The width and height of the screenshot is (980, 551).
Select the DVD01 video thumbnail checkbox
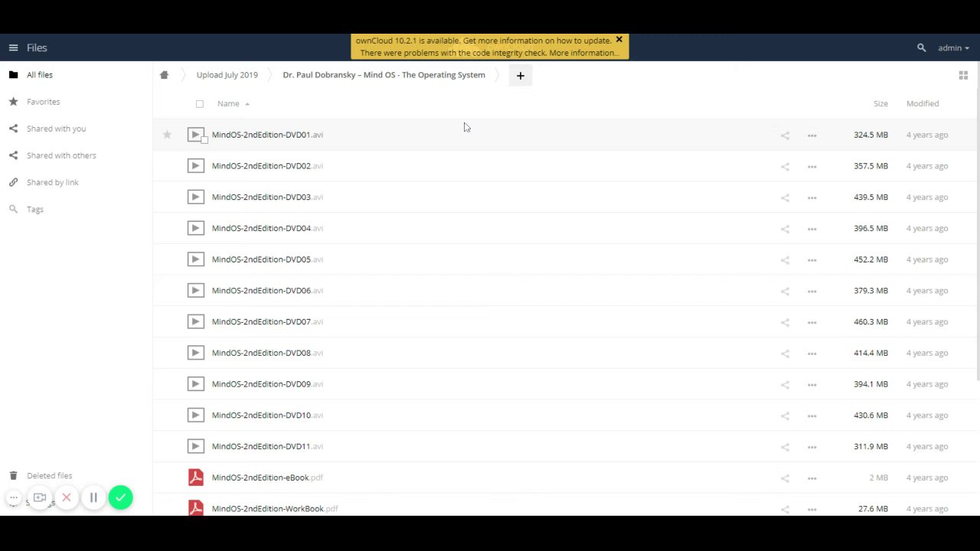tap(204, 141)
